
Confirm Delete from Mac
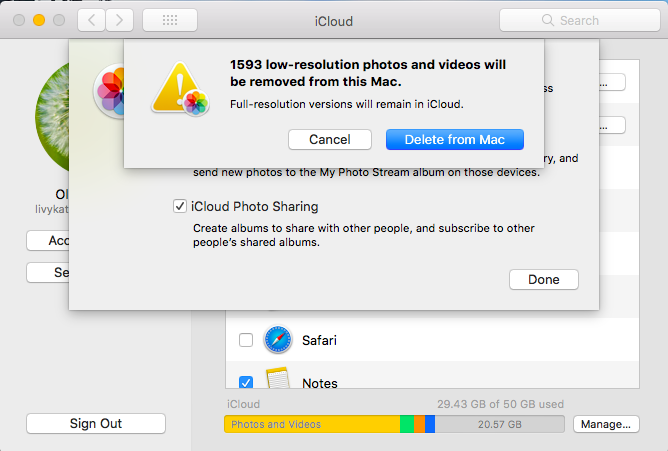(x=455, y=140)
